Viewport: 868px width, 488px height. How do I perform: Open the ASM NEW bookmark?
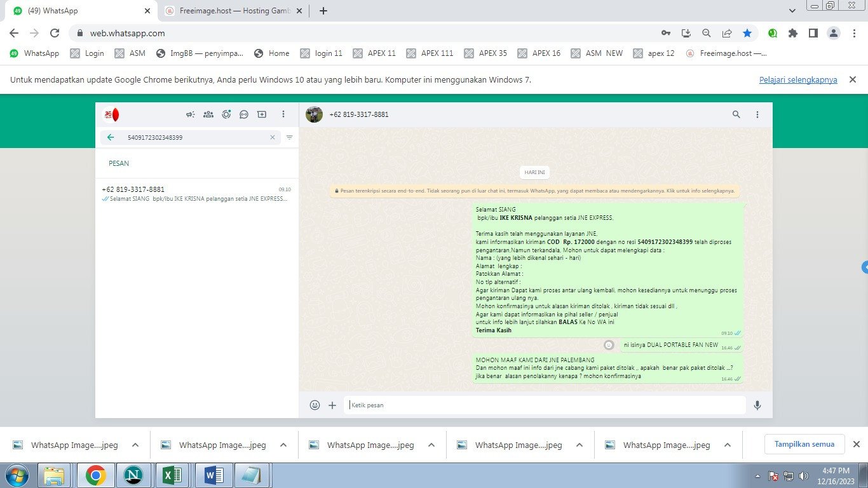[x=597, y=53]
